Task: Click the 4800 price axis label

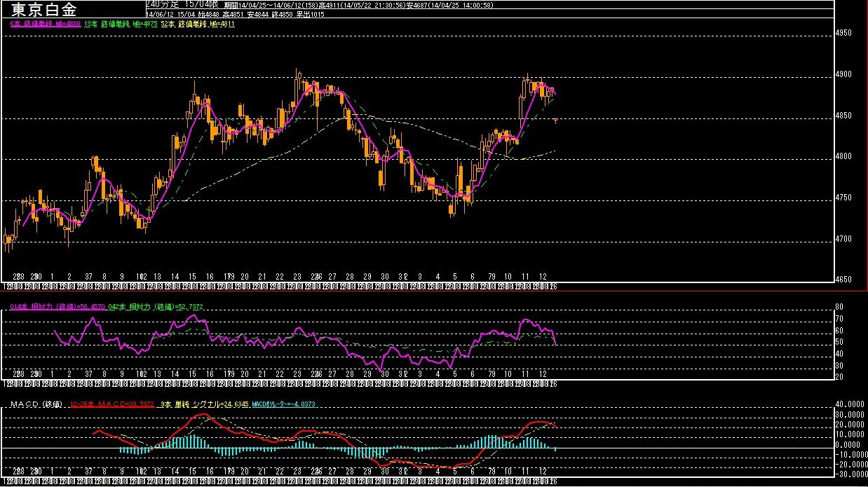Action: [x=843, y=156]
